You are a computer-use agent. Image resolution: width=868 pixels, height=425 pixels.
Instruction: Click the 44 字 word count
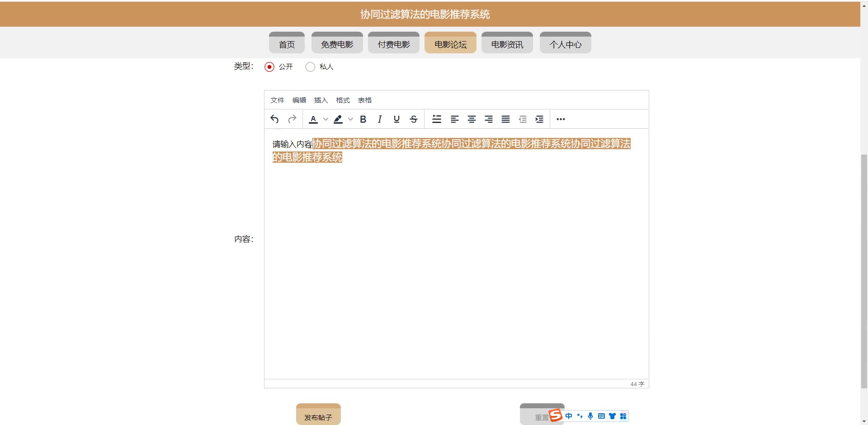(x=637, y=384)
